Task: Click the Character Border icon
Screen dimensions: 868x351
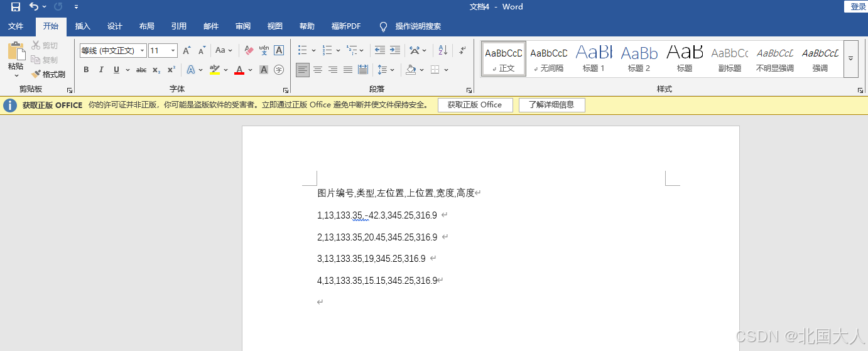Action: 279,50
